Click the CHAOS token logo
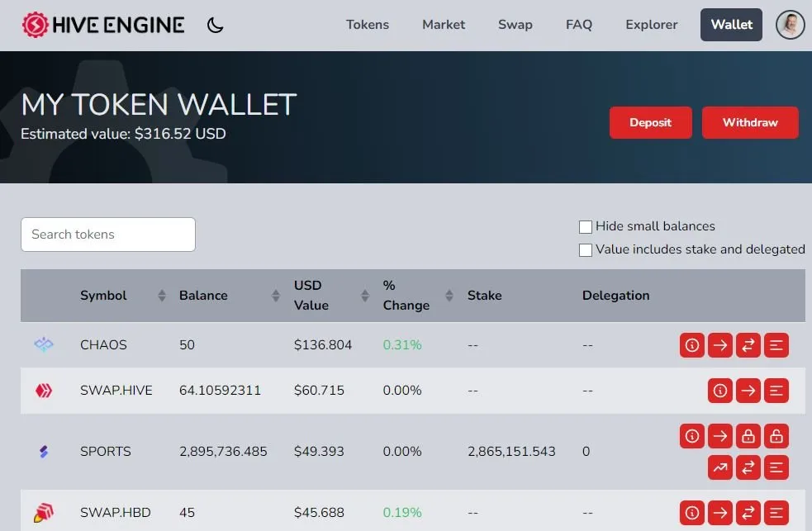The width and height of the screenshot is (812, 531). (x=44, y=344)
